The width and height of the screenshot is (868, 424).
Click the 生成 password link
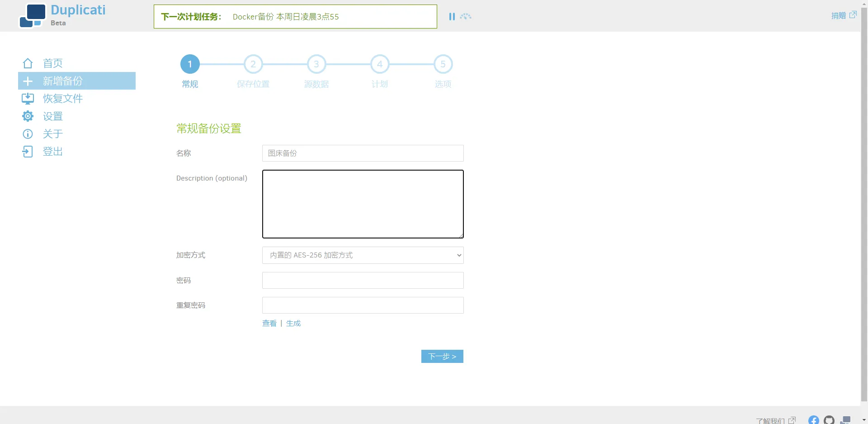pos(293,324)
